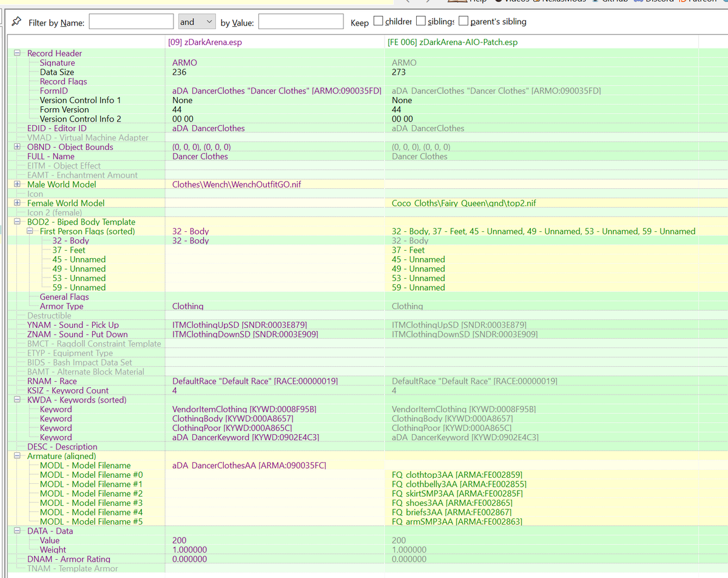The width and height of the screenshot is (728, 578).
Task: Focus the by Value filter input
Action: pyautogui.click(x=301, y=22)
